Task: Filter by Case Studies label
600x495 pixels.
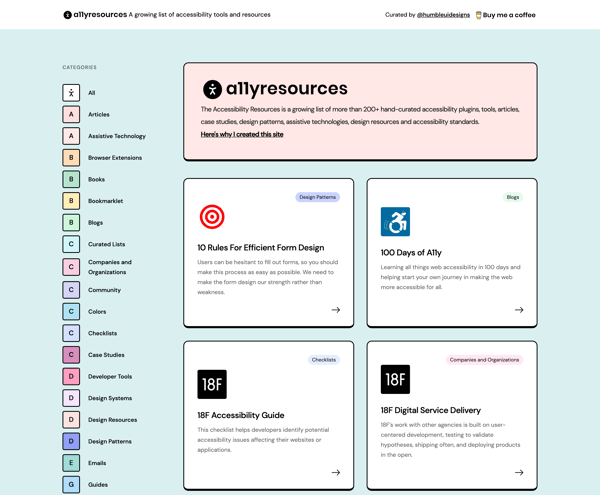Action: point(106,355)
